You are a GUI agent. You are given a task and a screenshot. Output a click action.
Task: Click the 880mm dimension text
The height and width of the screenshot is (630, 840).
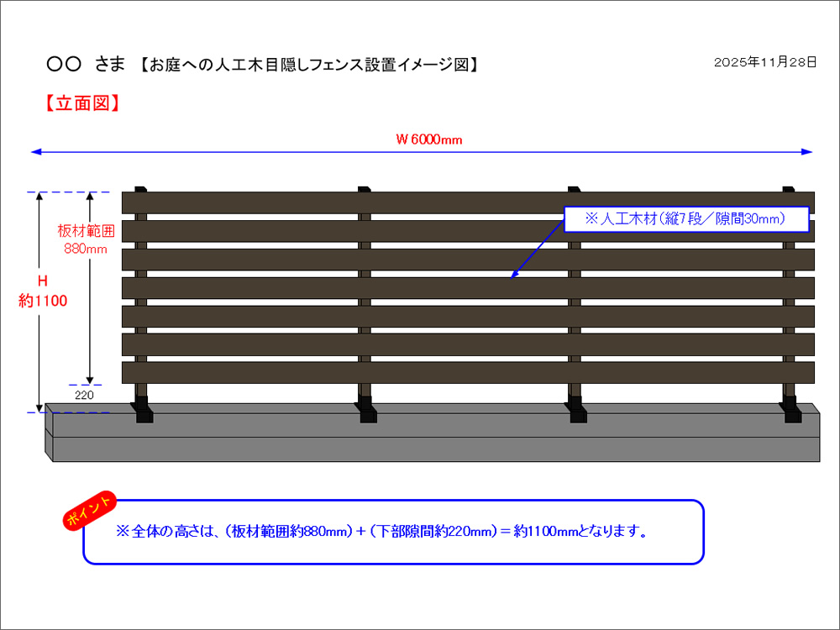tap(86, 249)
